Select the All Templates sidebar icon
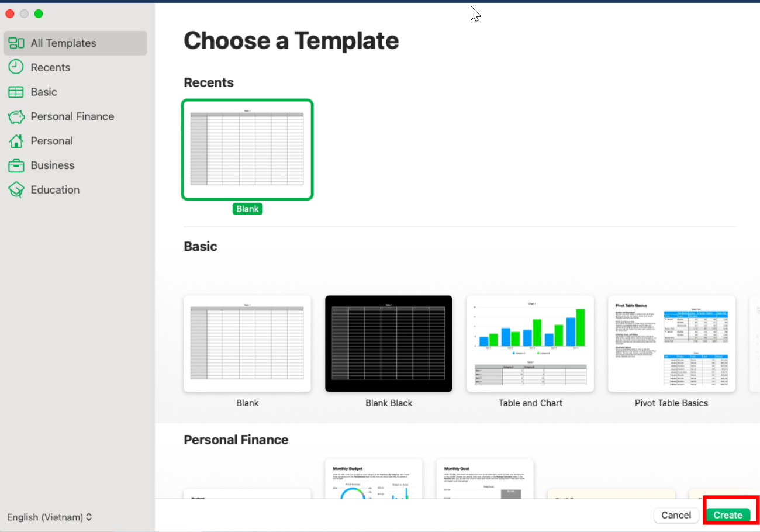 click(15, 43)
